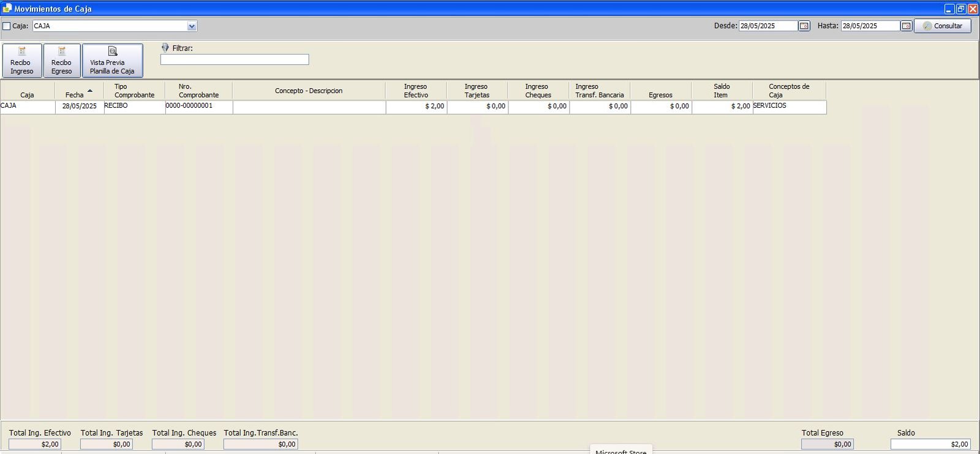This screenshot has height=454, width=980.
Task: Click the Consultar button
Action: click(942, 26)
